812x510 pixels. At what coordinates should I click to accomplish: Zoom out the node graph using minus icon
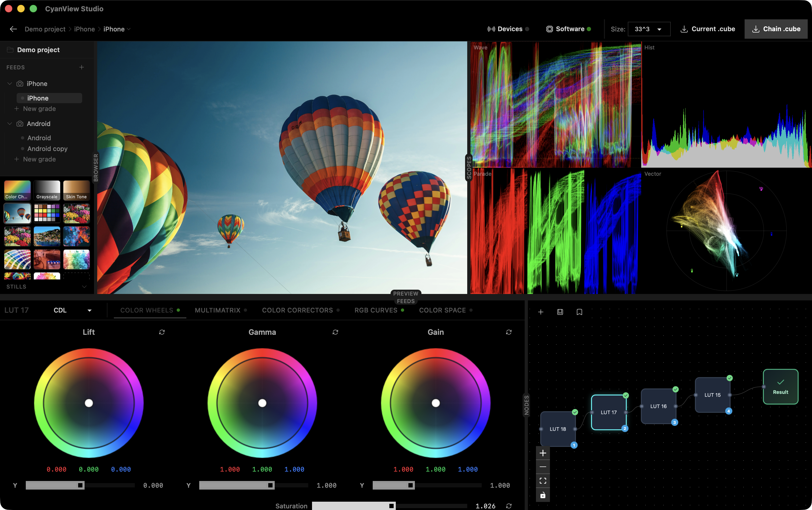(543, 466)
